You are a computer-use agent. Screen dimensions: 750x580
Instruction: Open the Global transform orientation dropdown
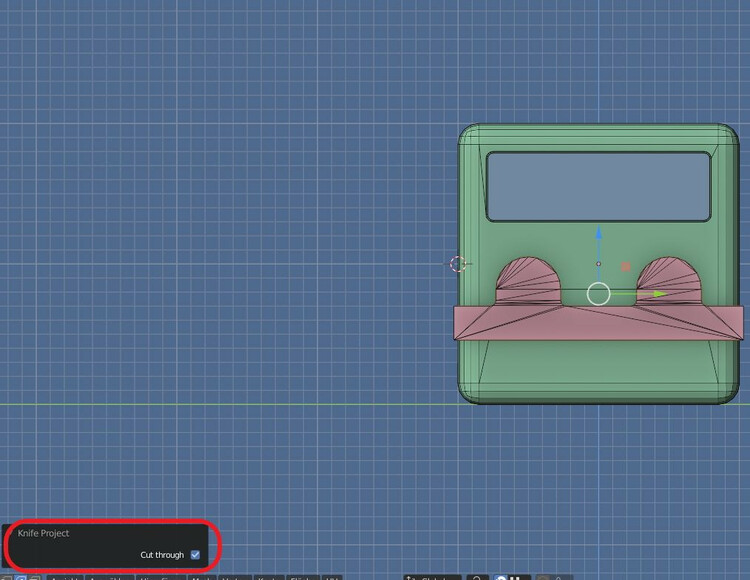pos(432,577)
